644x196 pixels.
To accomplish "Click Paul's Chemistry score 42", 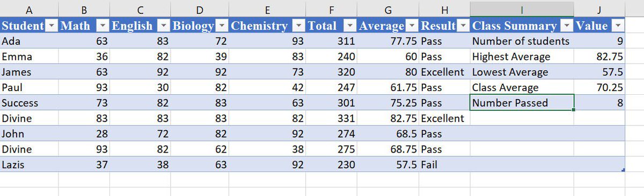I will [x=268, y=87].
